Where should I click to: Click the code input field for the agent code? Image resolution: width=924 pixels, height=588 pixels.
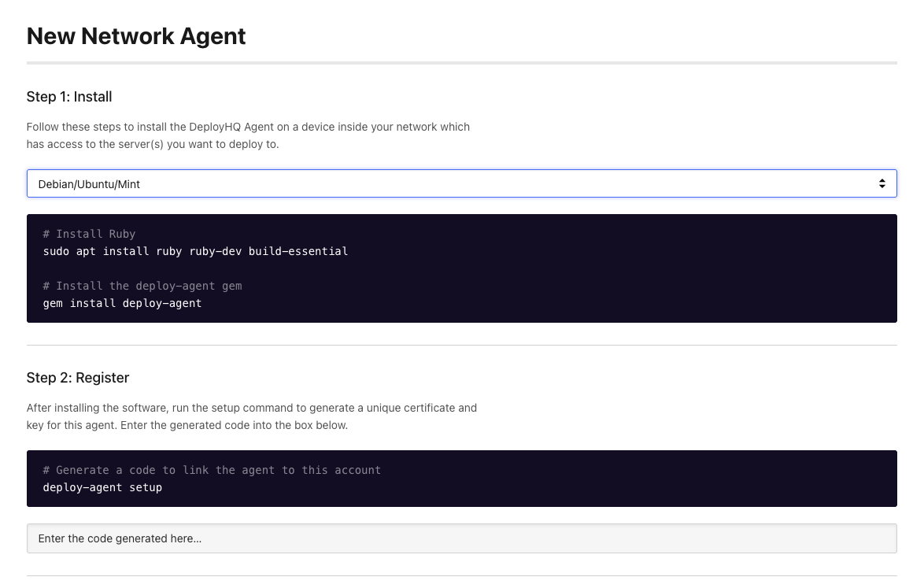coord(461,538)
